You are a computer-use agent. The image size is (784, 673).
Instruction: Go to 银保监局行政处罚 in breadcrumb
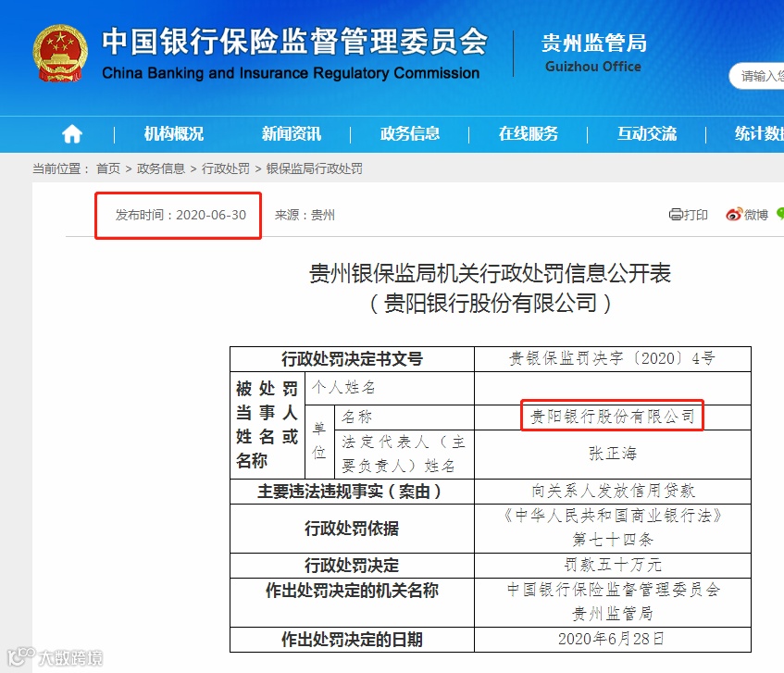(x=315, y=169)
